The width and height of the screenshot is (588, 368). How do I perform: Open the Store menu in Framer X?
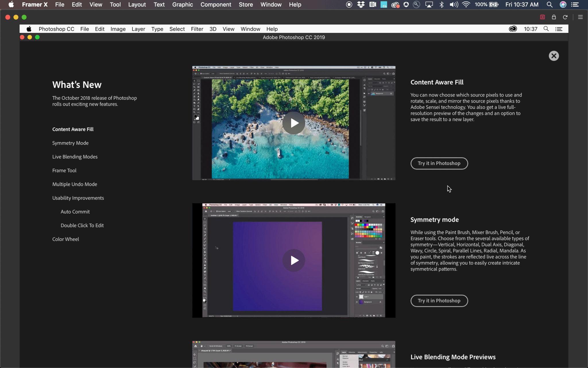pyautogui.click(x=246, y=5)
